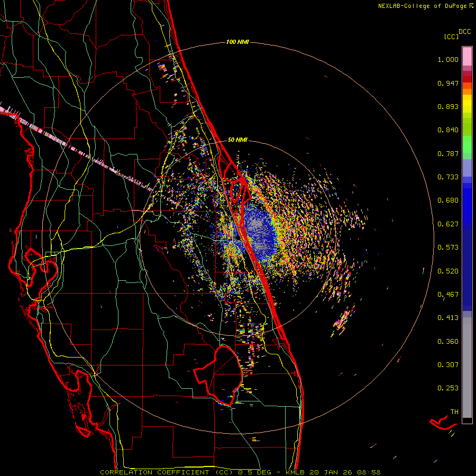Pick the red swatch just above 0.947
The width and height of the screenshot is (476, 476).
pos(467,79)
